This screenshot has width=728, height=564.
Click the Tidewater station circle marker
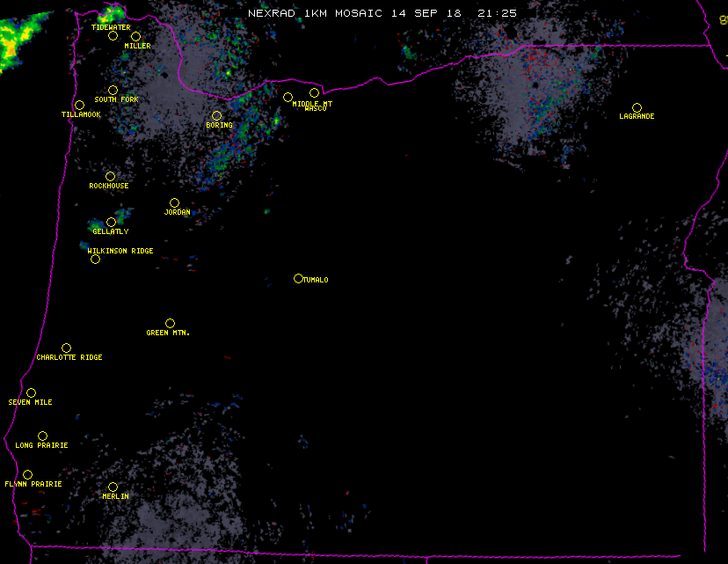pyautogui.click(x=113, y=36)
